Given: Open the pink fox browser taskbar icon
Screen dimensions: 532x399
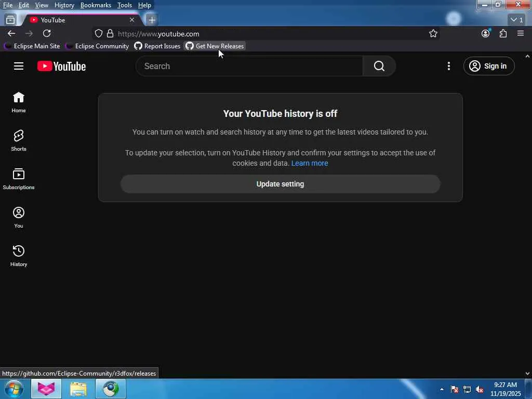Looking at the screenshot, I should tap(46, 389).
